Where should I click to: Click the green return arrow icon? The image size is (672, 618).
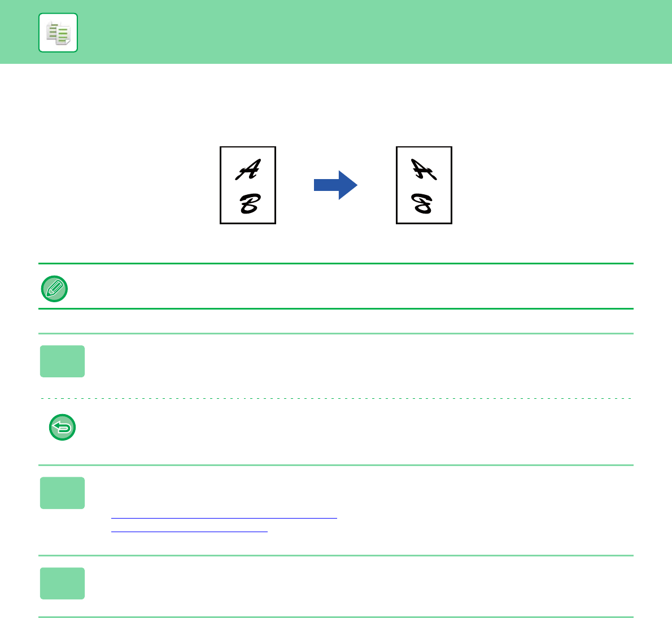[63, 428]
